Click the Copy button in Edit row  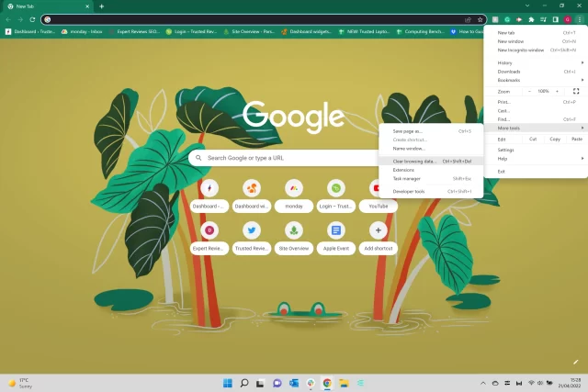pyautogui.click(x=555, y=139)
